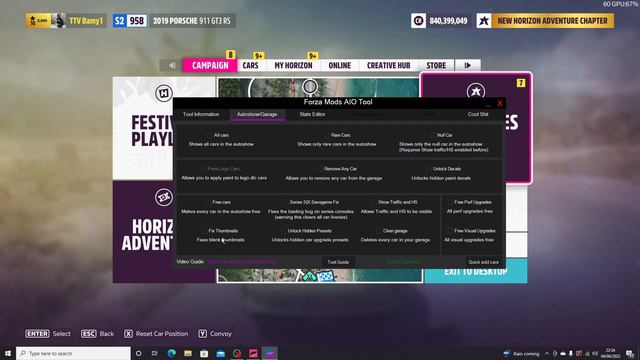
Task: Click the 2019 Porsche 911 GT3 RS label
Action: [x=191, y=21]
